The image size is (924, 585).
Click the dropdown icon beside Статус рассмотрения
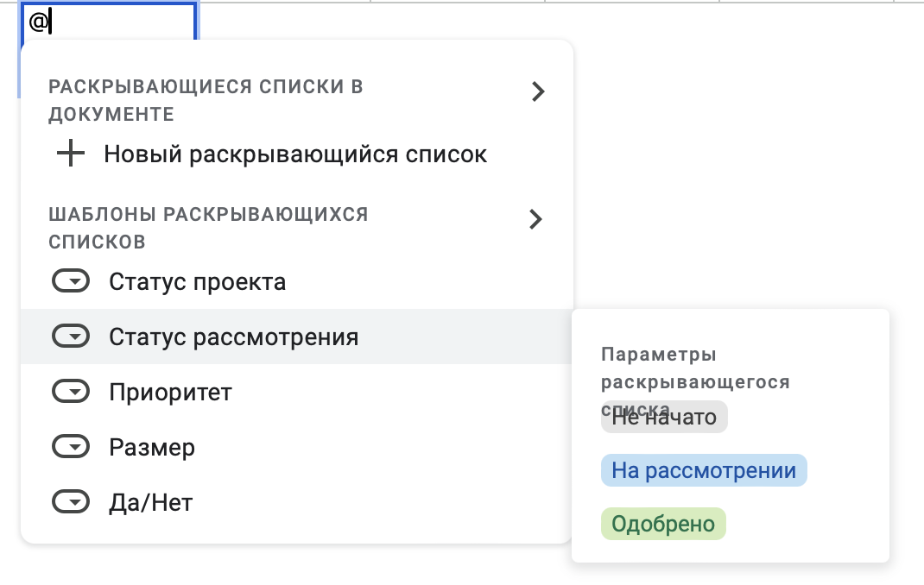click(71, 337)
